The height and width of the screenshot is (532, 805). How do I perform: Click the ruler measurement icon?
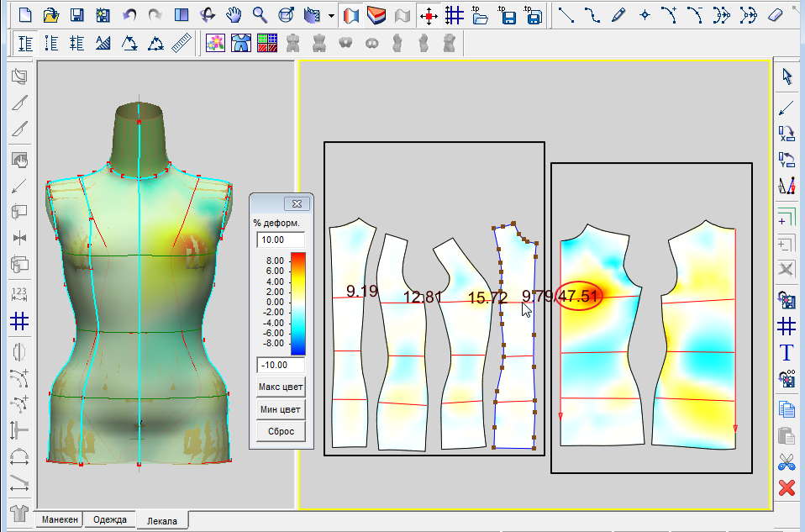(181, 44)
